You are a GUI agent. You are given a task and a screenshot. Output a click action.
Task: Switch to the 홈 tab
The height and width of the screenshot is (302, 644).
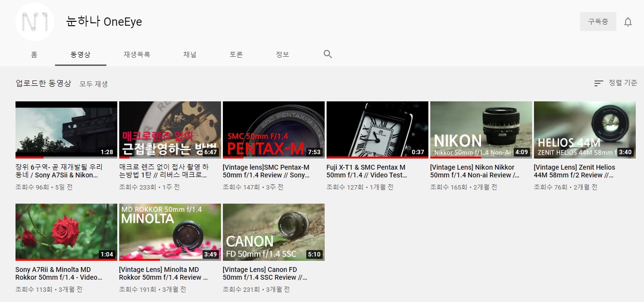click(34, 54)
